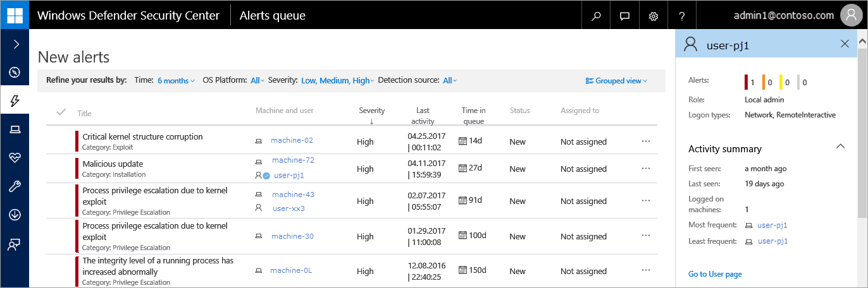Click the search magnifier in the top bar
The height and width of the screenshot is (288, 868).
click(596, 16)
